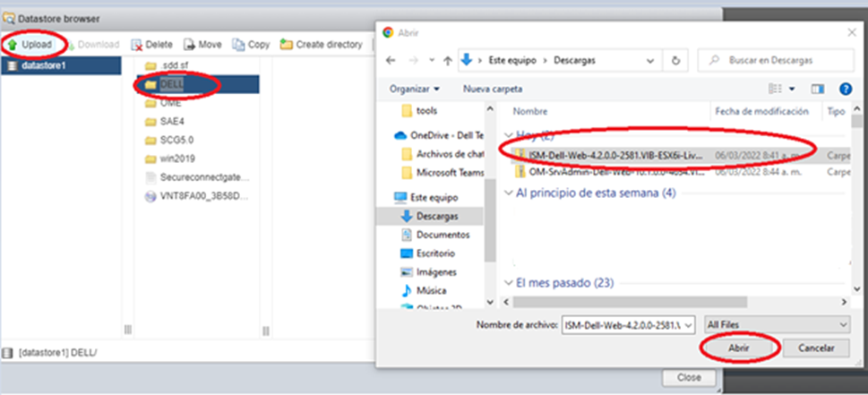Select the DELL folder in the datastore
Screen dimensions: 868x395
tap(198, 84)
